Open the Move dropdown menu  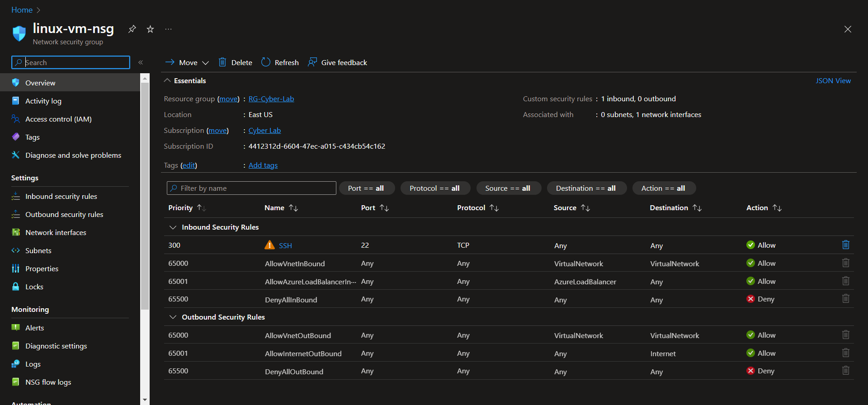coord(187,62)
